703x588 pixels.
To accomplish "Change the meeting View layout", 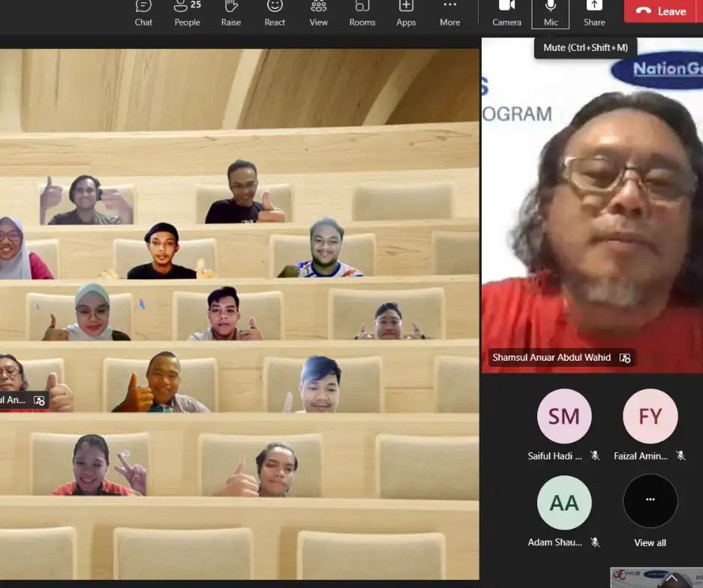I will 318,14.
